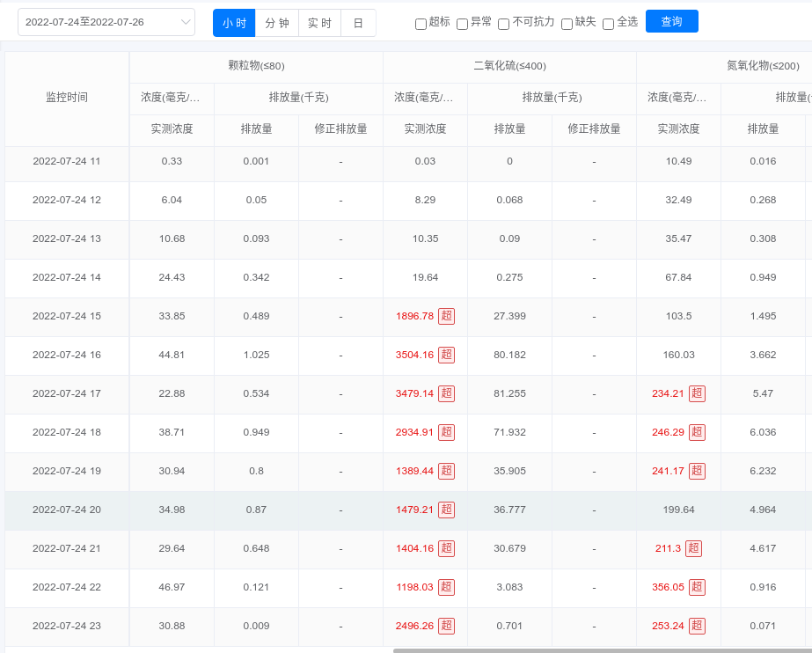Select the row 2022-07-24 22
Image resolution: width=812 pixels, height=653 pixels.
(x=408, y=587)
